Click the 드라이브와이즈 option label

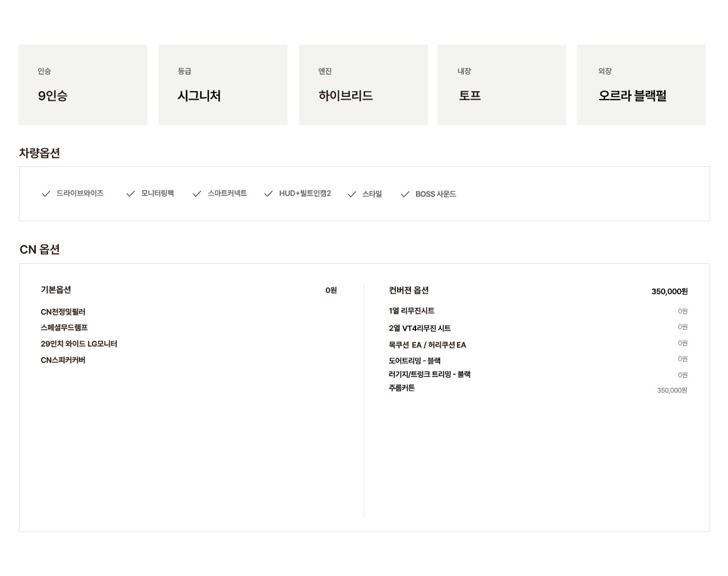80,193
